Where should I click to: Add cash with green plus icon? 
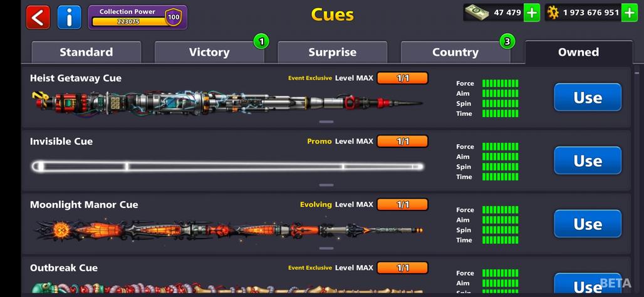(x=532, y=13)
